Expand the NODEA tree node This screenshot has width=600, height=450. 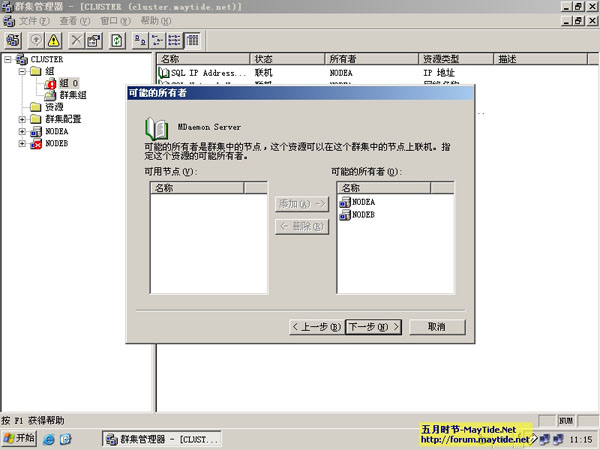(x=22, y=131)
